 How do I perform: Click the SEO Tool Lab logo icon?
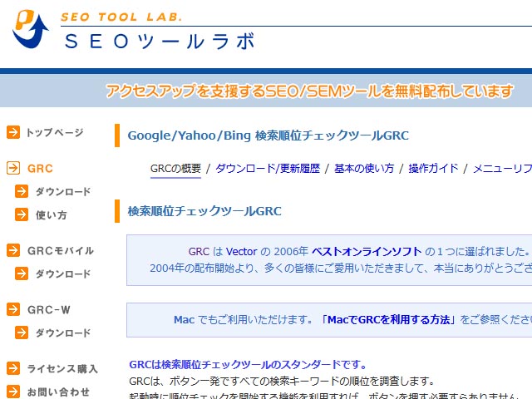tap(31, 29)
